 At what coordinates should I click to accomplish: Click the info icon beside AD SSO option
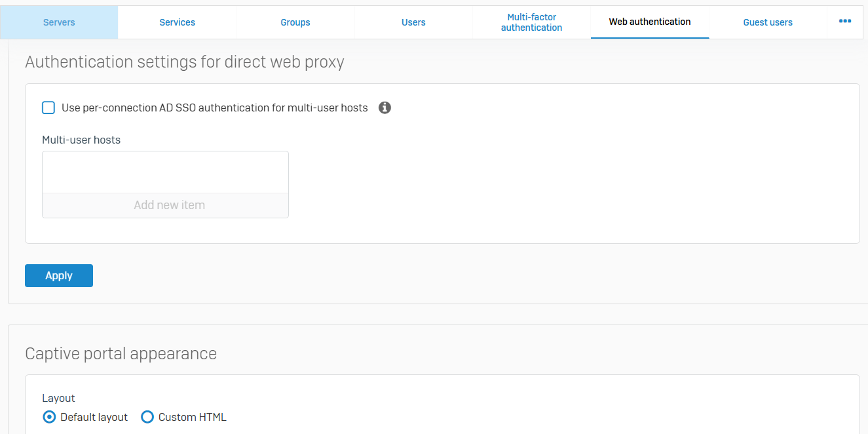tap(385, 108)
